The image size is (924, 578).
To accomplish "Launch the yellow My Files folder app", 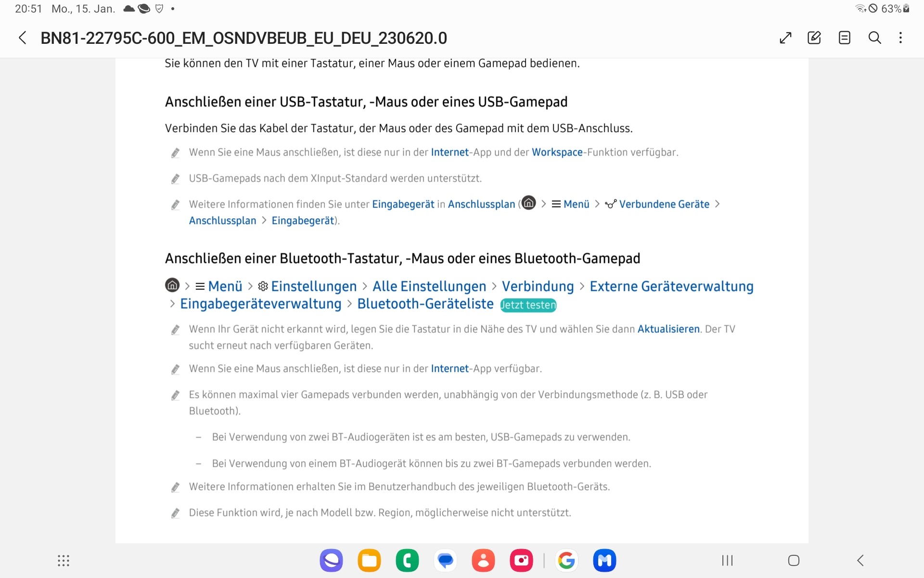I will coord(369,560).
